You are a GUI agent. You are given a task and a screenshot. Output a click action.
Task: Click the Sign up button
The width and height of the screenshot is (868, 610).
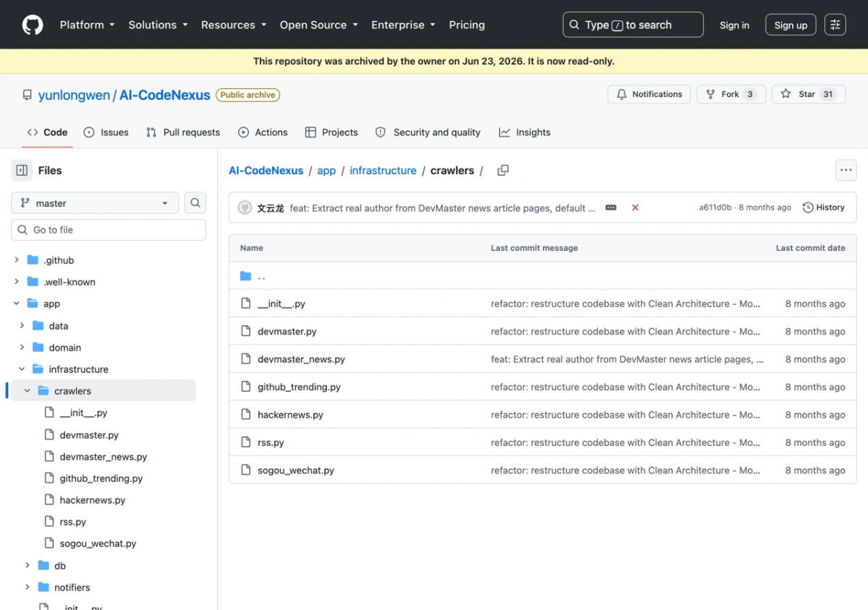tap(791, 25)
